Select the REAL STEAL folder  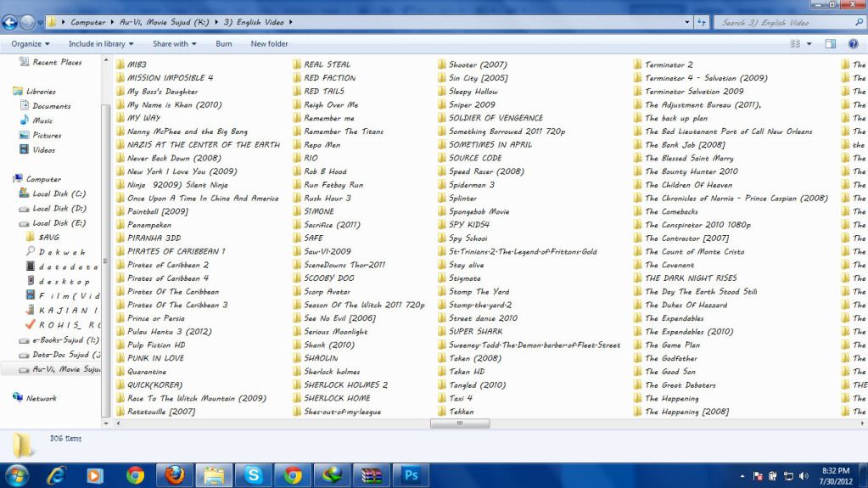(327, 65)
